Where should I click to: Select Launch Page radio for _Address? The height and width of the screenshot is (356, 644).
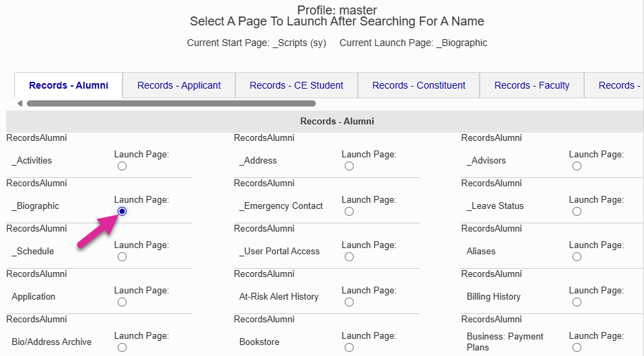(349, 166)
